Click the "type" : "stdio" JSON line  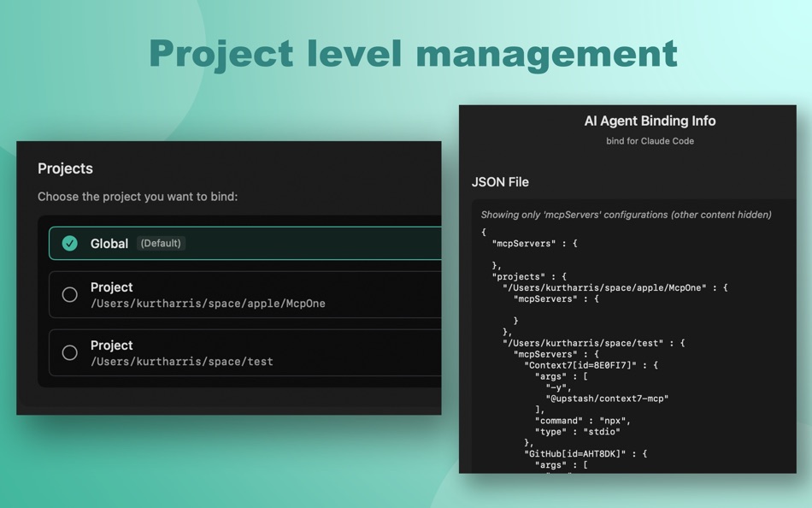pyautogui.click(x=578, y=431)
